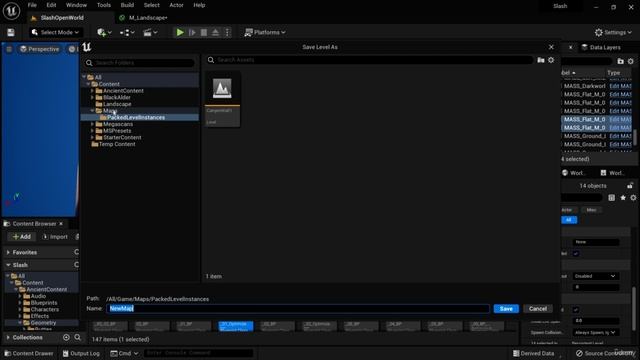
Task: Open the Actor menu
Action: point(176,5)
